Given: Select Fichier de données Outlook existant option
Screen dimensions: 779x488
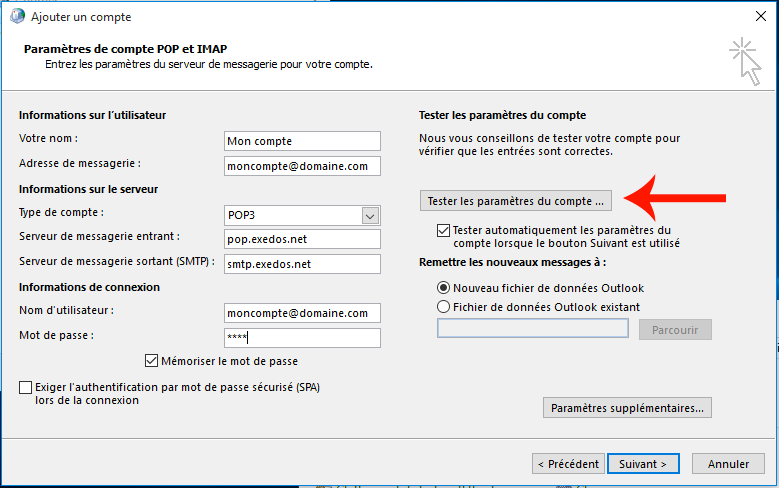Looking at the screenshot, I should coord(444,307).
